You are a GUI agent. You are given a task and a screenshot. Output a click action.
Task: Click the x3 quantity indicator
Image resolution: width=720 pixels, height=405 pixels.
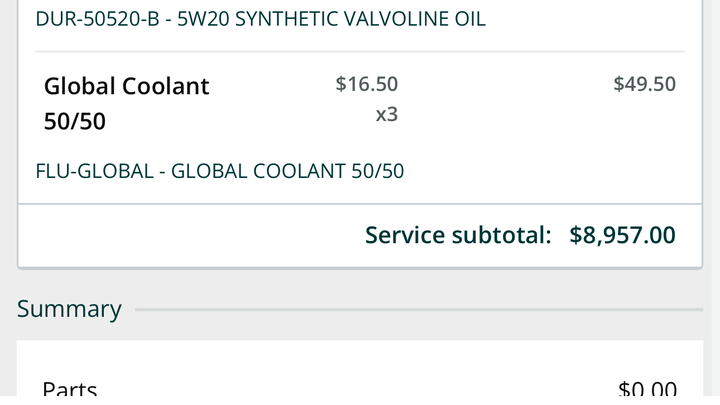(386, 114)
